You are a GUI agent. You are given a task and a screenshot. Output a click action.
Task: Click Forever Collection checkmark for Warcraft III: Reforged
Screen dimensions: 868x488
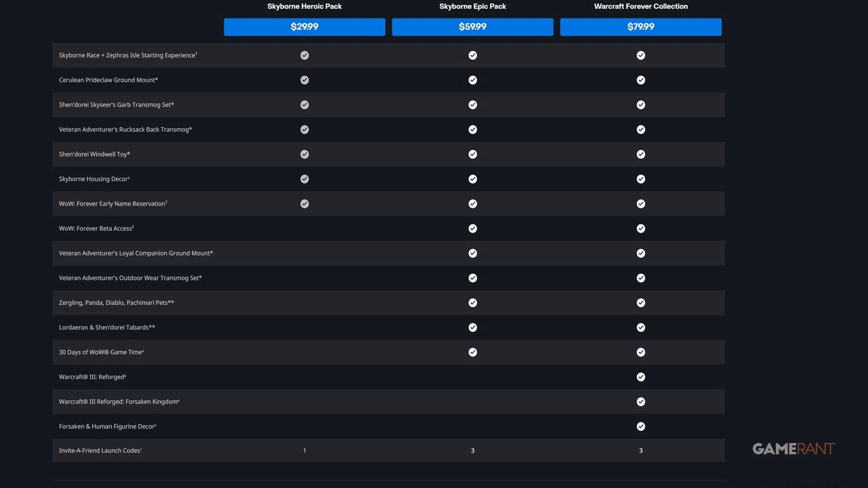(x=641, y=377)
